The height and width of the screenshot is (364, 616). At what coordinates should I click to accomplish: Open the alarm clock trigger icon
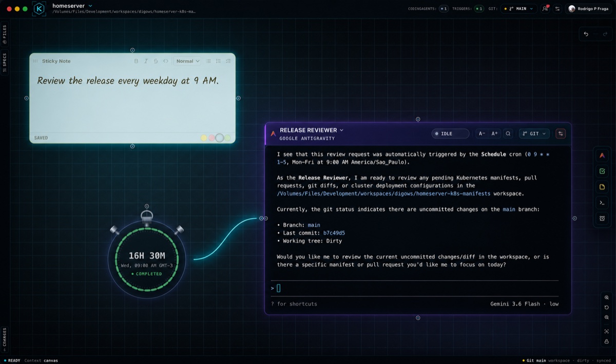coord(602,218)
